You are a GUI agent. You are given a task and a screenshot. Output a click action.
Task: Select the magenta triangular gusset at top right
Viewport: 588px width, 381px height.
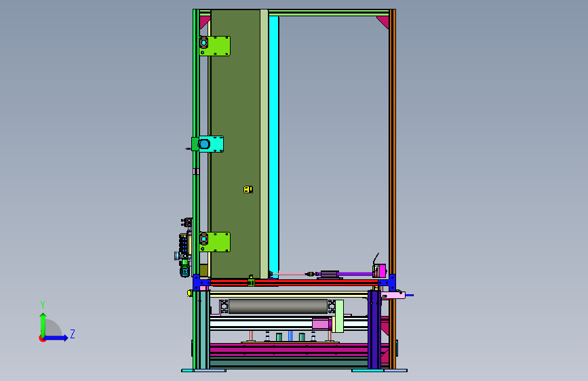coord(383,22)
